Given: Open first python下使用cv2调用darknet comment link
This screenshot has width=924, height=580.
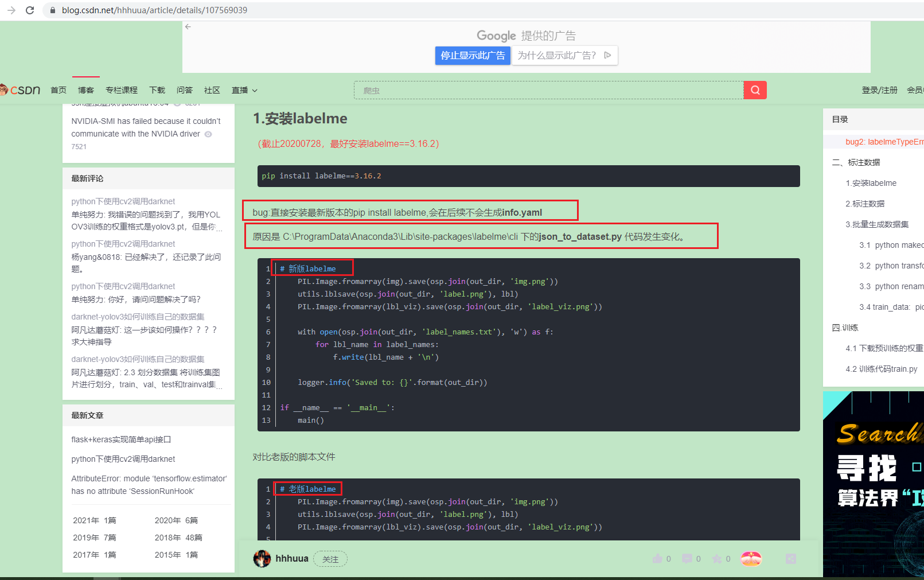Looking at the screenshot, I should pos(123,201).
